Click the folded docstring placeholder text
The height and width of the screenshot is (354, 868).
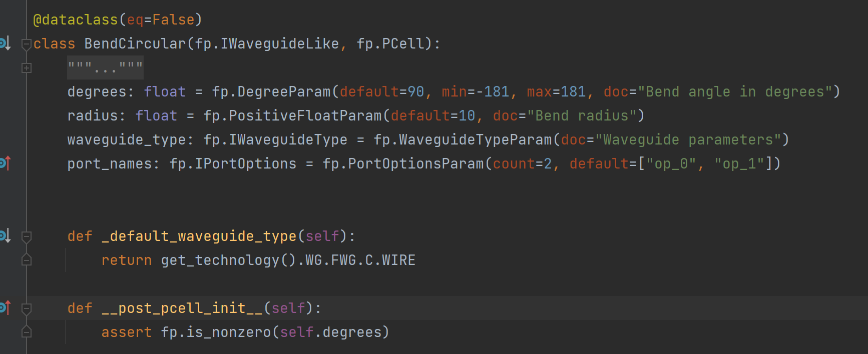coord(105,67)
